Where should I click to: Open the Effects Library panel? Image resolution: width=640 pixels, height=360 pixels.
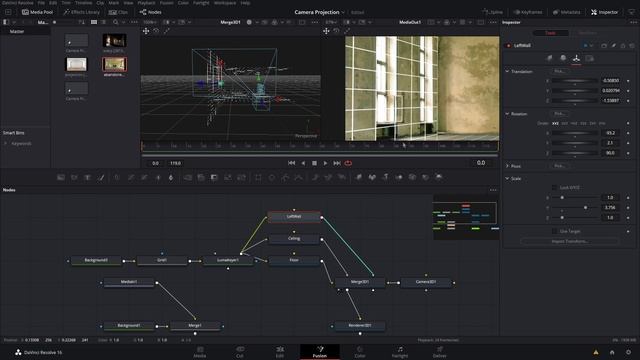click(x=81, y=12)
